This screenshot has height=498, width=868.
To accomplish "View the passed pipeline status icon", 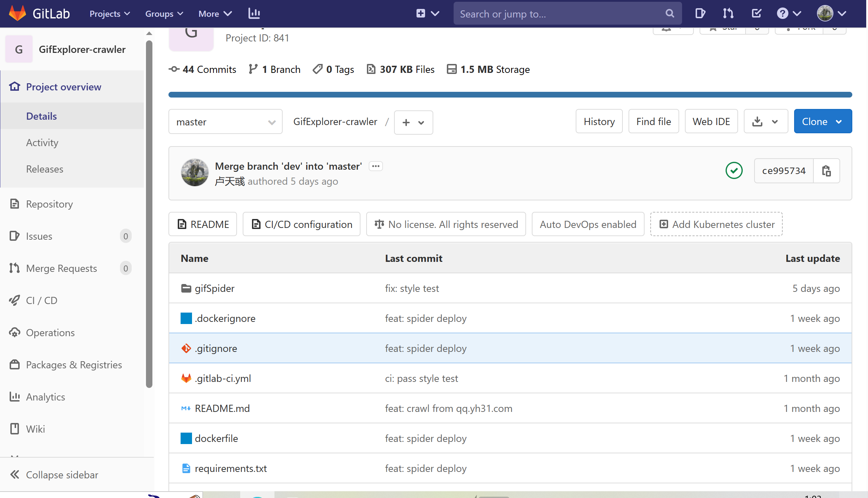I will pos(734,170).
